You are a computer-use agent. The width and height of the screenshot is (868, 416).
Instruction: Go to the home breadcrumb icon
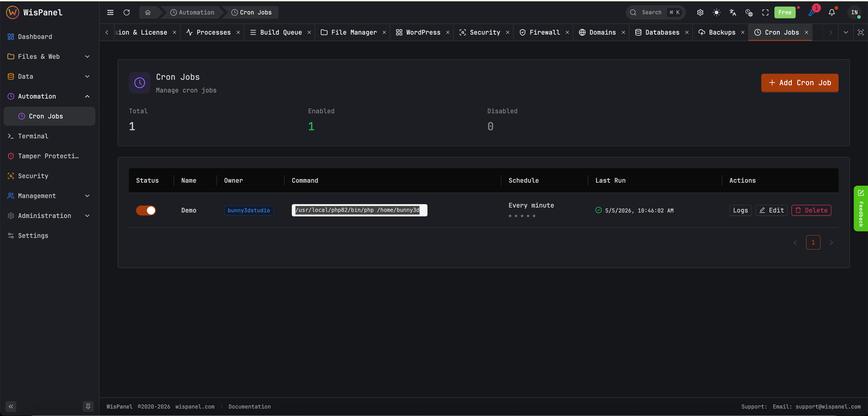pyautogui.click(x=148, y=12)
